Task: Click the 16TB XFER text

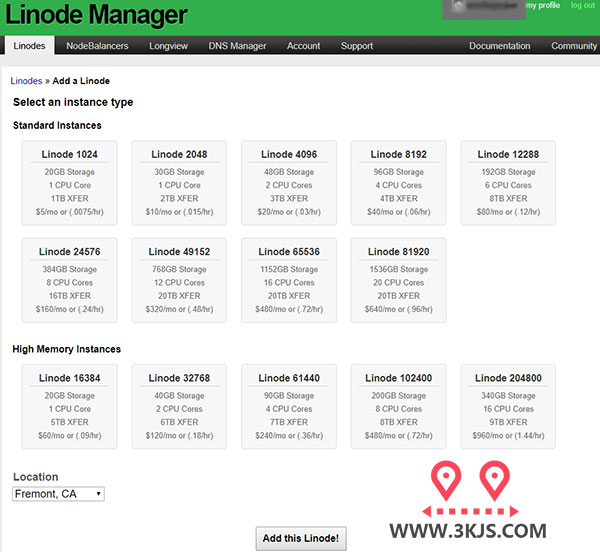Action: tap(70, 296)
